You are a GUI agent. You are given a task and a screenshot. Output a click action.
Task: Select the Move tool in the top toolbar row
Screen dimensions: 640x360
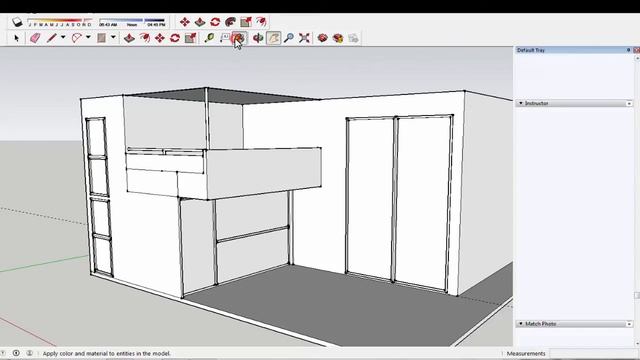[185, 22]
